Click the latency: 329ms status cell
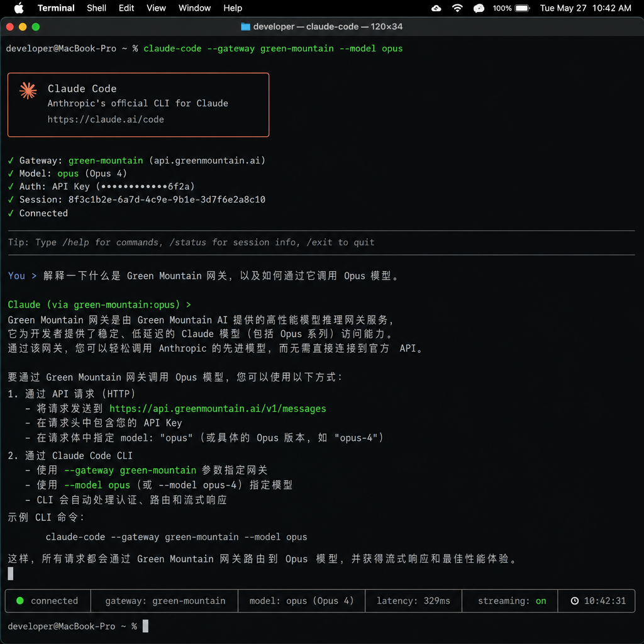Image resolution: width=644 pixels, height=644 pixels. (414, 601)
